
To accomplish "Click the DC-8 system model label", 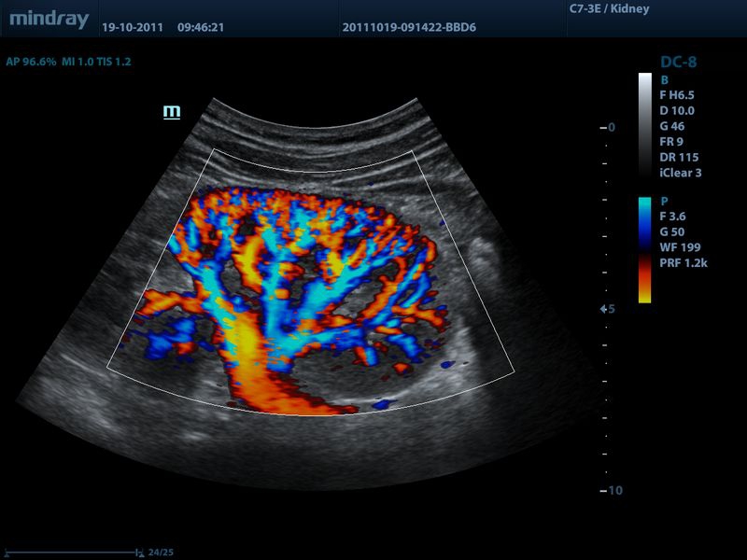I will 678,63.
